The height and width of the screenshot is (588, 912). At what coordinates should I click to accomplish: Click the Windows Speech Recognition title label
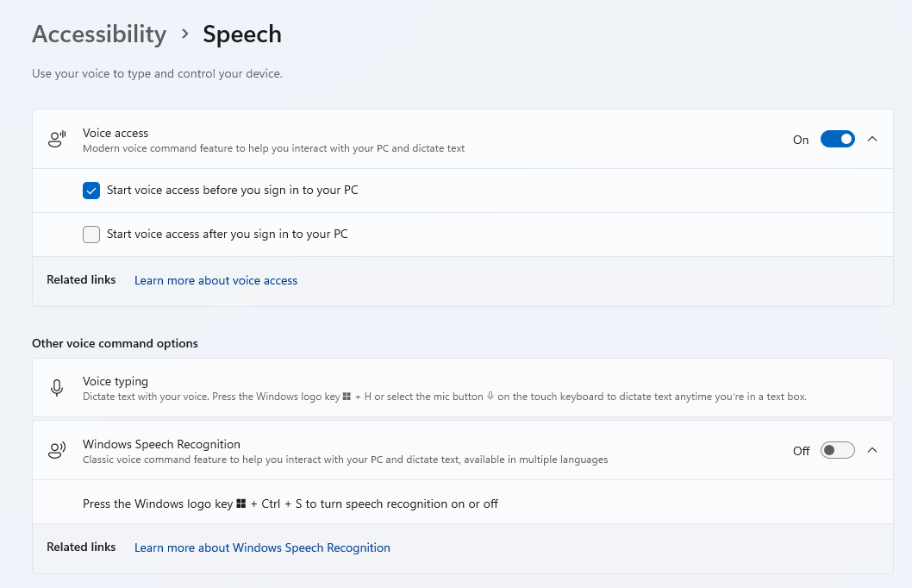(x=161, y=444)
